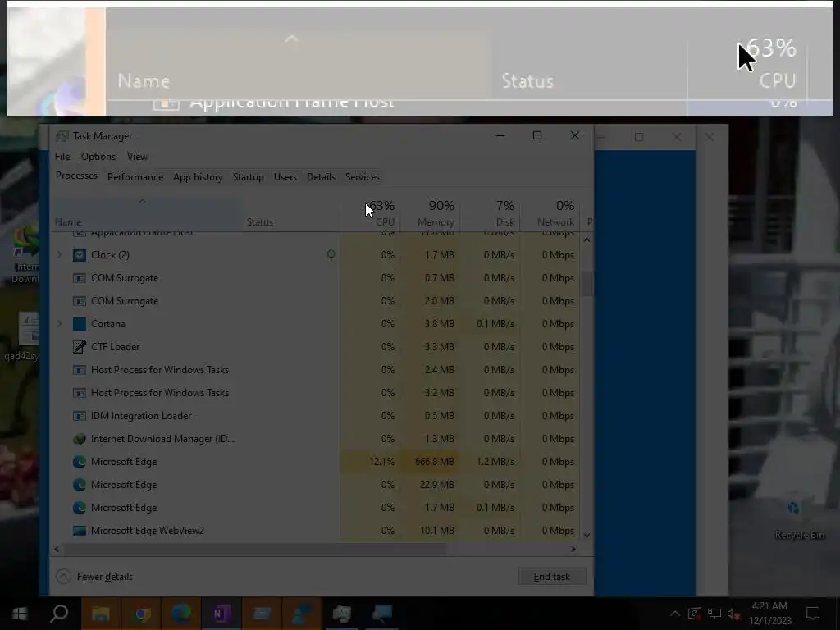The width and height of the screenshot is (840, 630).
Task: Collapse view with Fewer details chevron
Action: click(63, 577)
